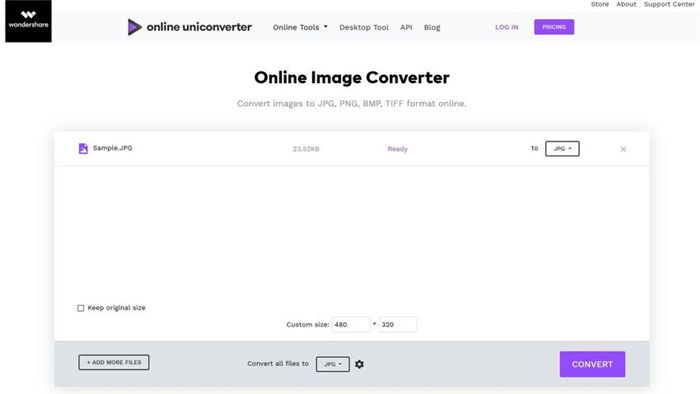Click the Wondershare logo
700x394 pixels.
point(28,21)
